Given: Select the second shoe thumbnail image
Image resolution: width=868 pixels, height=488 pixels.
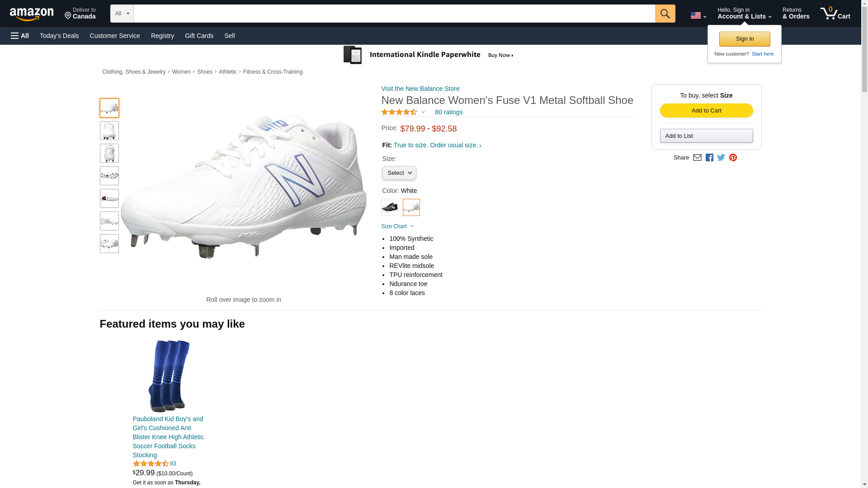Looking at the screenshot, I should [x=109, y=131].
